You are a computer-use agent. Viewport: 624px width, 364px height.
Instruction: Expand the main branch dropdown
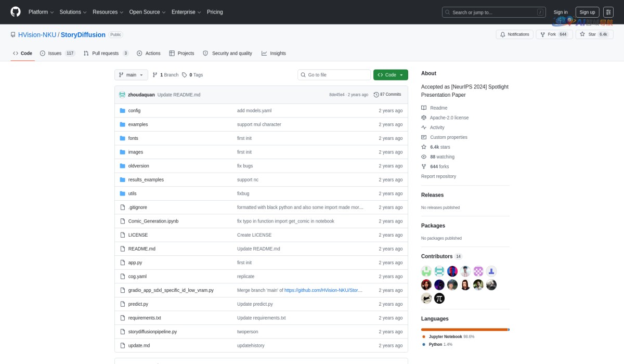(131, 75)
